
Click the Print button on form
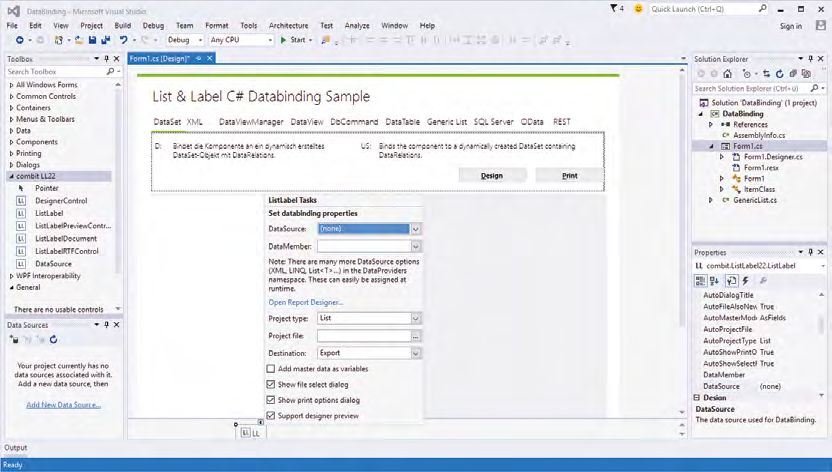(x=569, y=176)
